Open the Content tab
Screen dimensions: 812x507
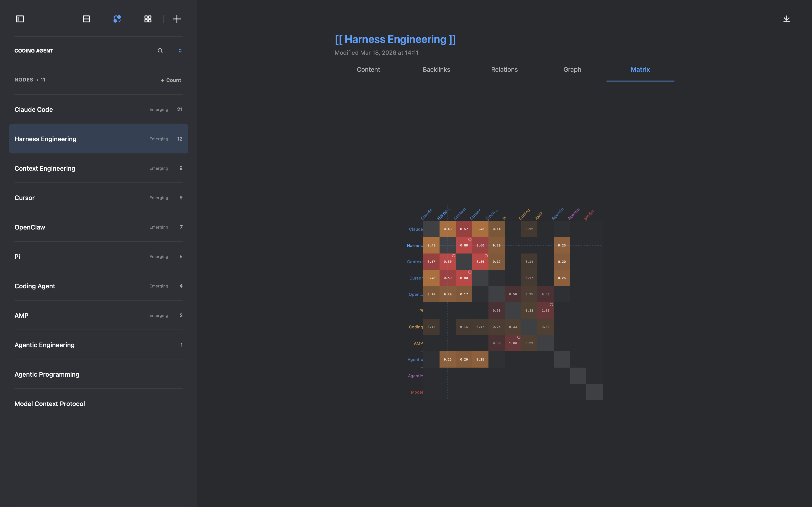pyautogui.click(x=368, y=70)
